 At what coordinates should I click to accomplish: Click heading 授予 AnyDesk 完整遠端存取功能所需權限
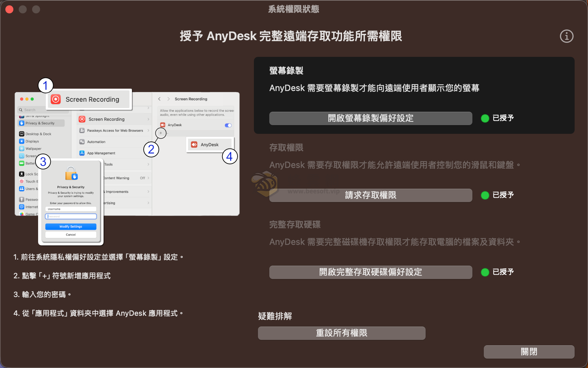pos(291,36)
